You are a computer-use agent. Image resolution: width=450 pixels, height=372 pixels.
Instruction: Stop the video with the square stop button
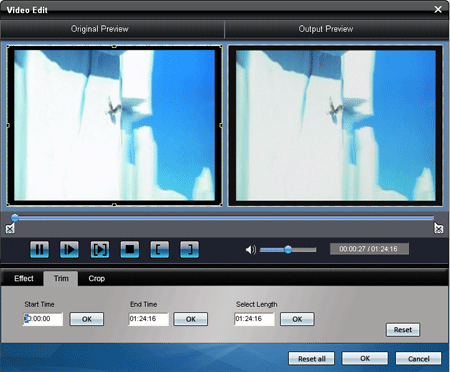pos(130,249)
